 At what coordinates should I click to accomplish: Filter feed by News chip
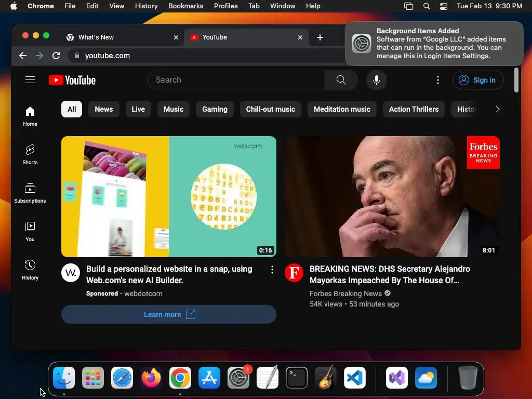pos(104,109)
